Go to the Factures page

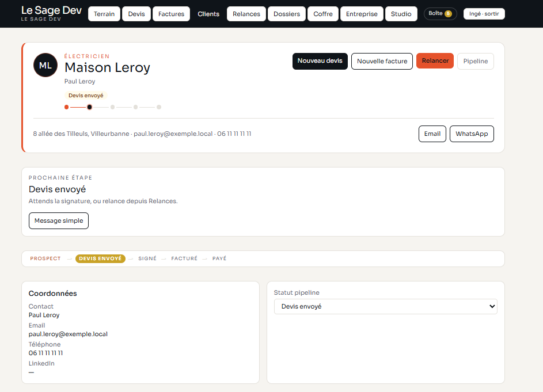coord(171,14)
